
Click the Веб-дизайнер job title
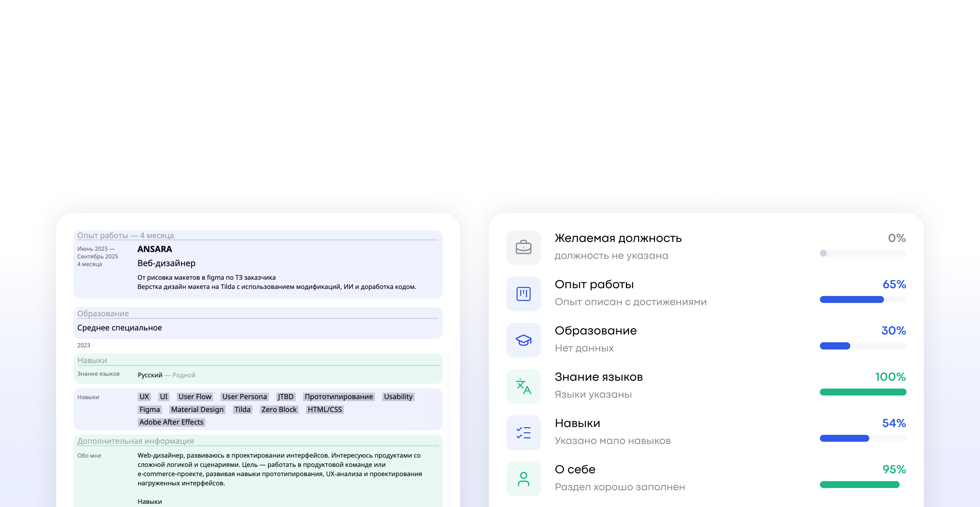point(166,263)
